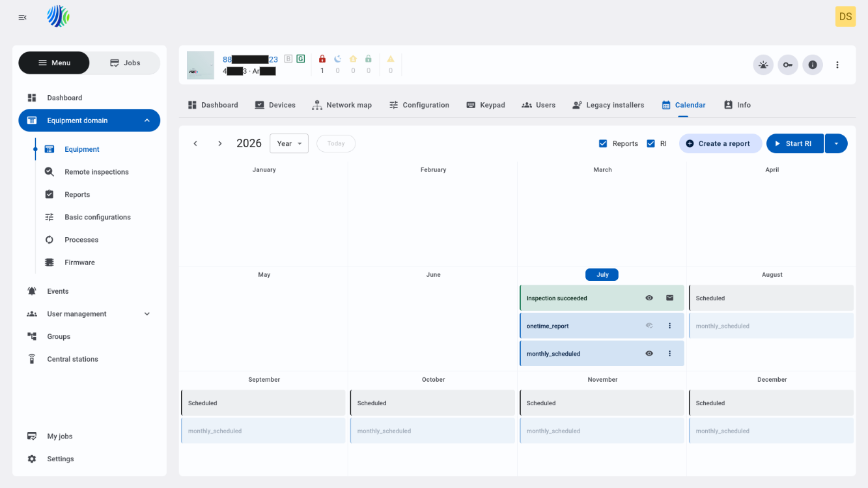
Task: Click the panel thumbnail image
Action: click(x=201, y=65)
